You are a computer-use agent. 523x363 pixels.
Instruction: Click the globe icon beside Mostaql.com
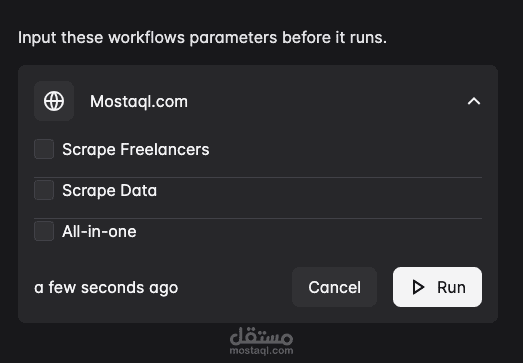(54, 101)
